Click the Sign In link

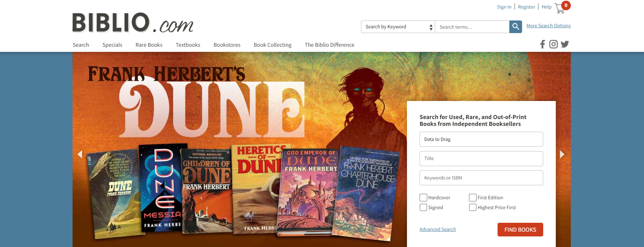[504, 7]
